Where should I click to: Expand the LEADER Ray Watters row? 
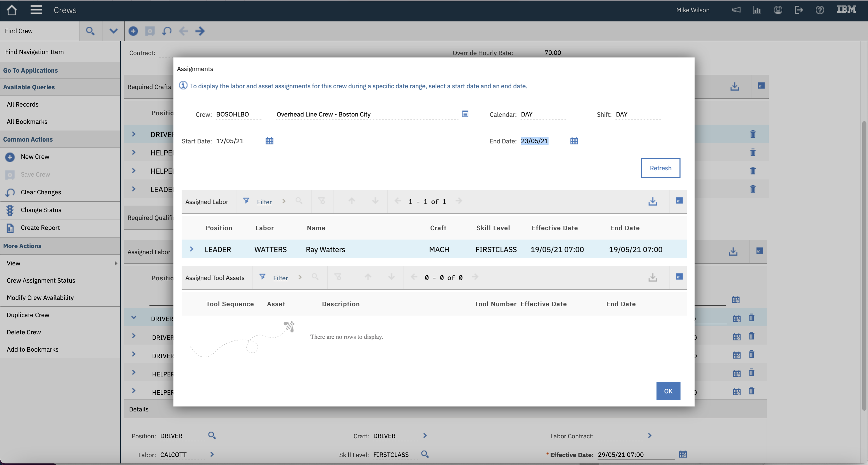191,249
